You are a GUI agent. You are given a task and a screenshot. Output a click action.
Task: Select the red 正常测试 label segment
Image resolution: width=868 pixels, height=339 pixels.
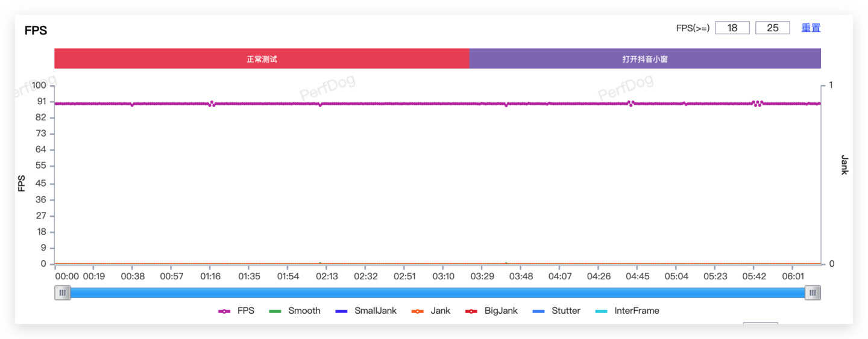[262, 59]
